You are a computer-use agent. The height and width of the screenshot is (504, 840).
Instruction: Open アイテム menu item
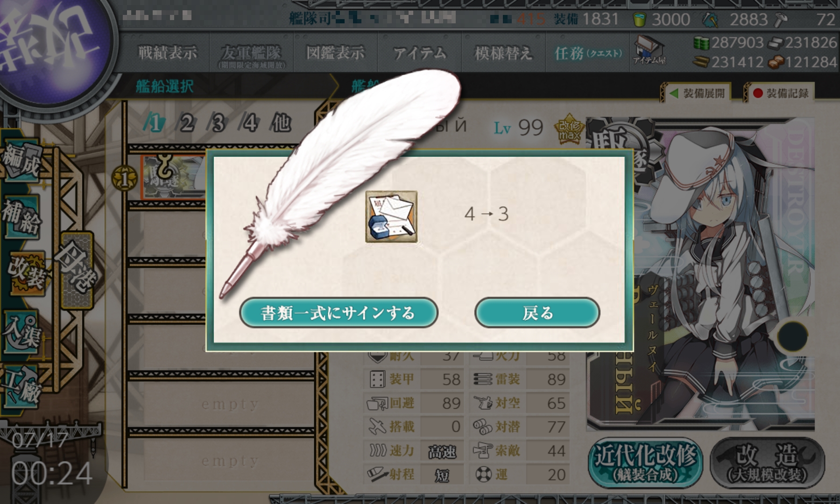click(x=419, y=53)
